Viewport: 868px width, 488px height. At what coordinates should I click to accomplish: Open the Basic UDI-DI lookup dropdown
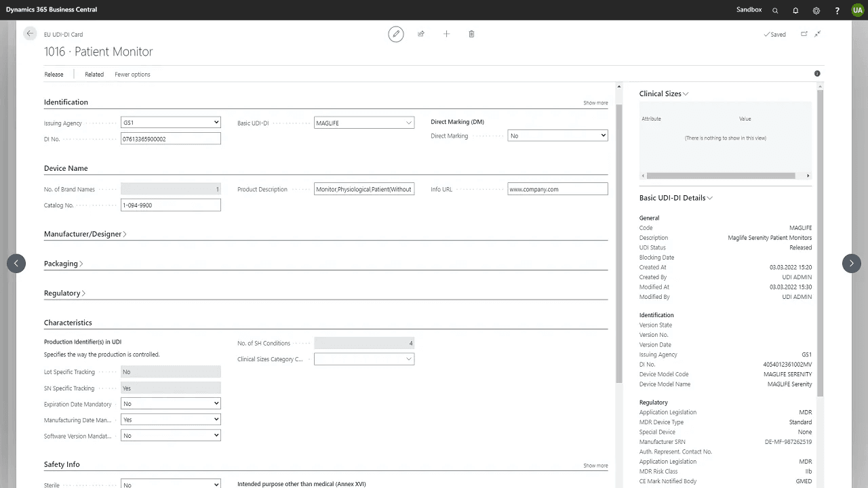coord(409,123)
